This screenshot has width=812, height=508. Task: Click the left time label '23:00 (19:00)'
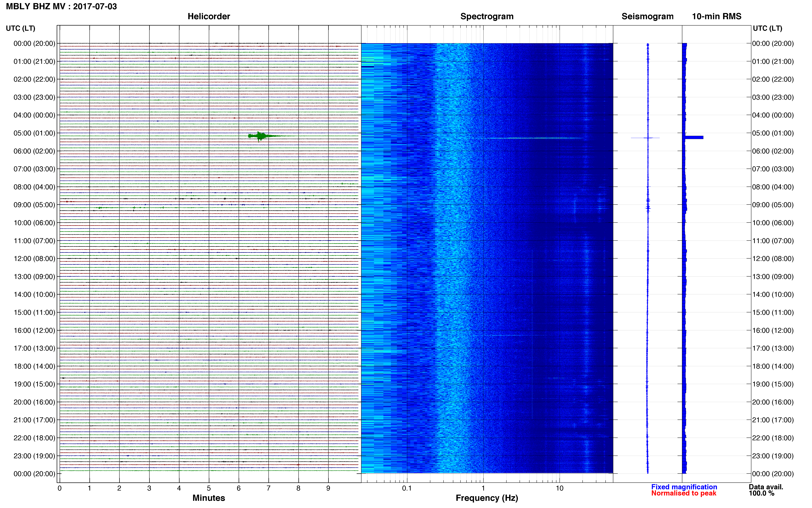[x=34, y=456]
